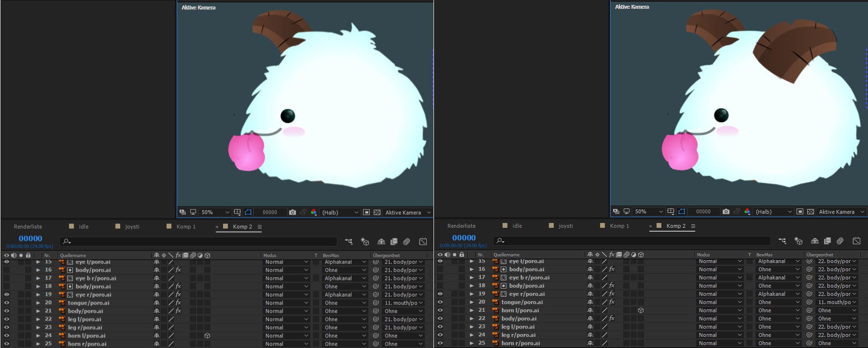Expand right layer 25 horn r/poro.ai
Image resolution: width=868 pixels, height=348 pixels.
point(472,343)
